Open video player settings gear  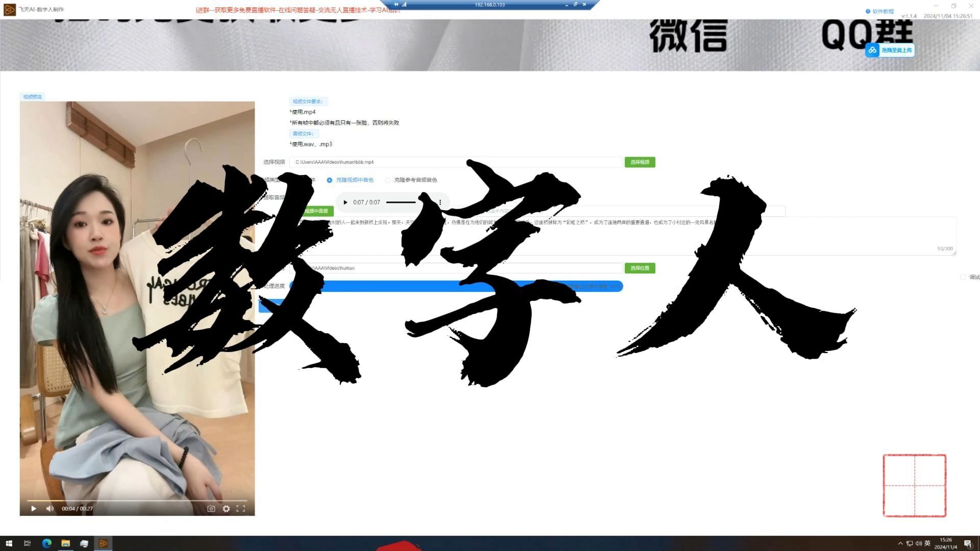226,509
